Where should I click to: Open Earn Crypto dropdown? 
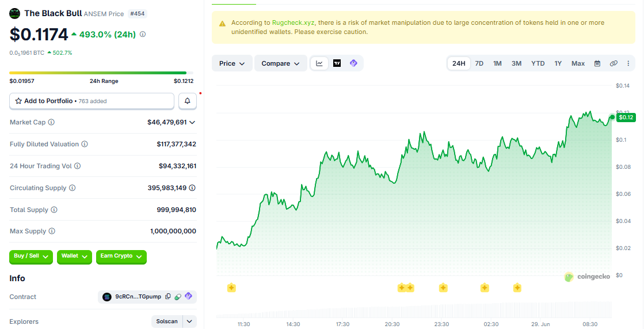121,256
